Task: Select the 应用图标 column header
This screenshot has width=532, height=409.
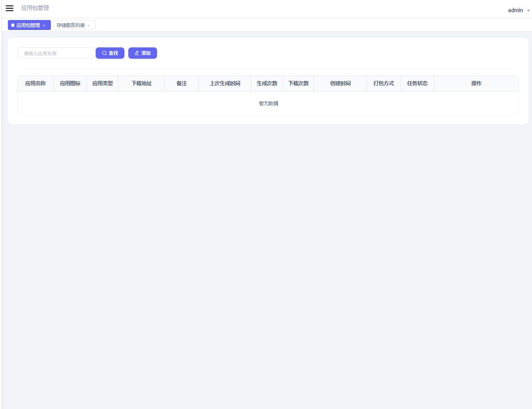Action: click(x=70, y=83)
